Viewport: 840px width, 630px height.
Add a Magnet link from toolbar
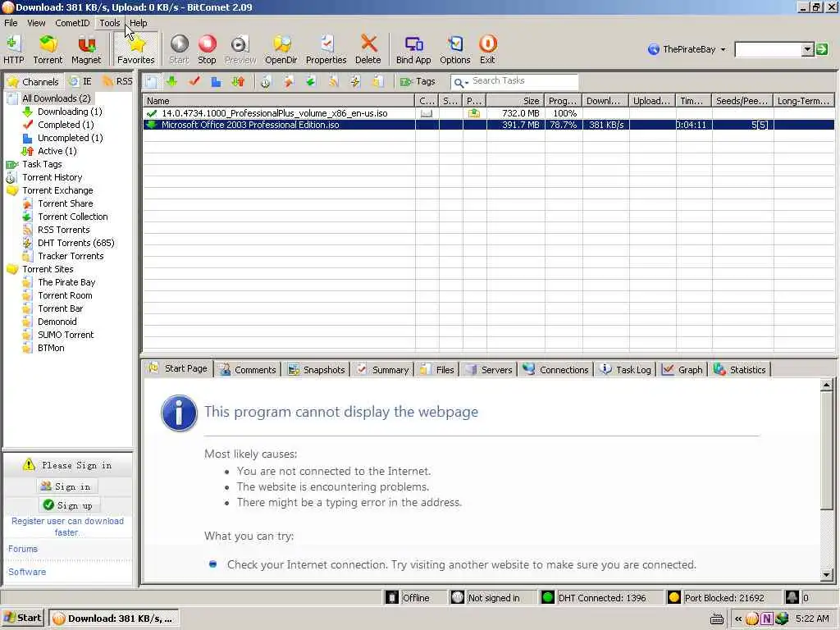point(86,49)
